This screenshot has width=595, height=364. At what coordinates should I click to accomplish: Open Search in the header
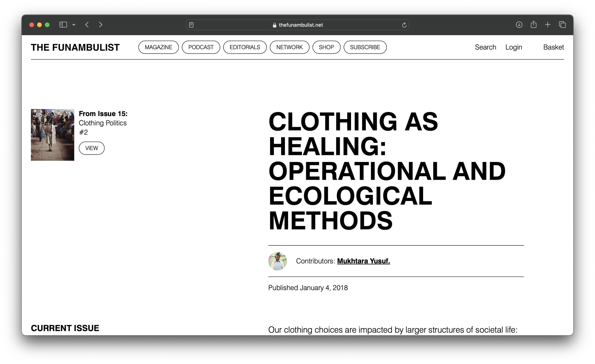[x=485, y=47]
